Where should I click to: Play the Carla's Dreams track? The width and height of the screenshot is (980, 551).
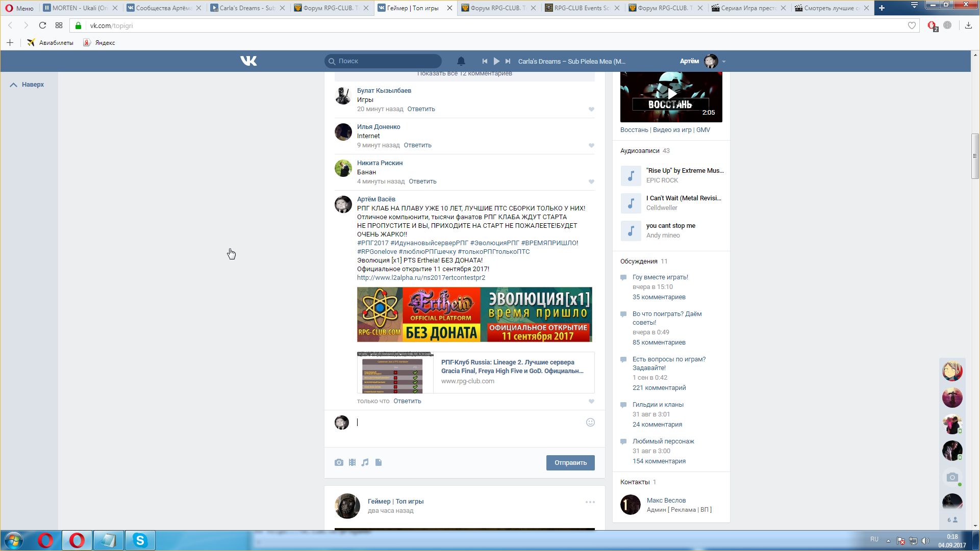coord(496,61)
